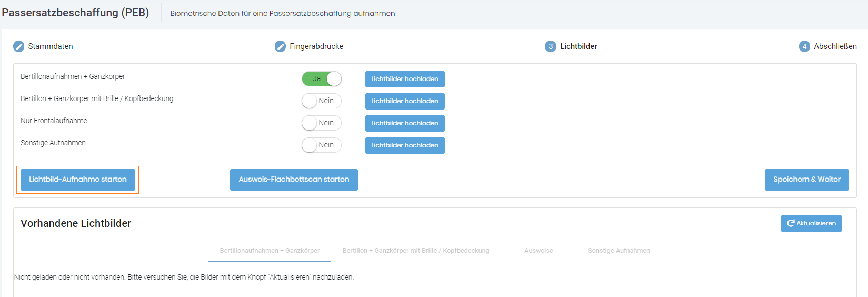Disable the Bertillonaufnahmen + Ganzkörper toggle
The height and width of the screenshot is (297, 868).
click(322, 79)
